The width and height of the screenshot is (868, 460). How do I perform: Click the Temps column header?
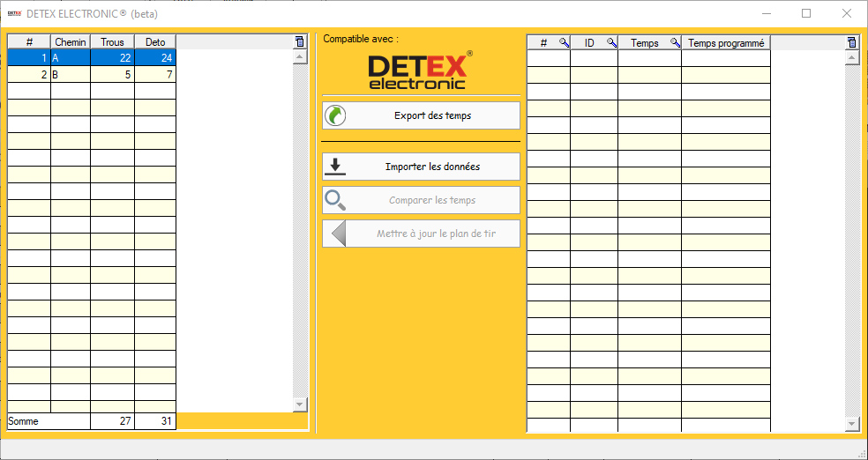[644, 42]
